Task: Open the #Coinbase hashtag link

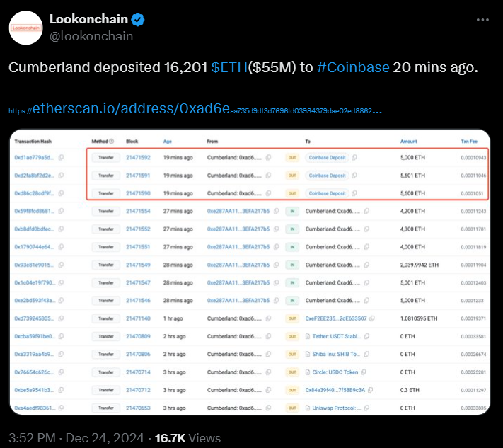Action: point(353,67)
